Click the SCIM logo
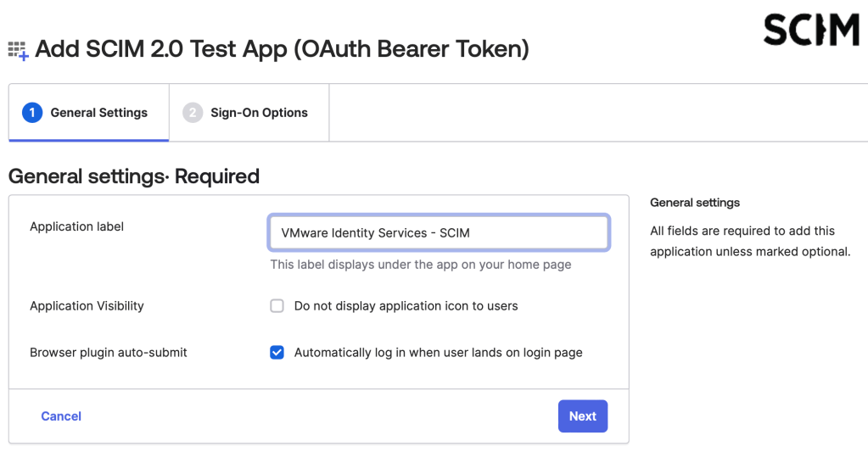Image resolution: width=868 pixels, height=452 pixels. 810,31
